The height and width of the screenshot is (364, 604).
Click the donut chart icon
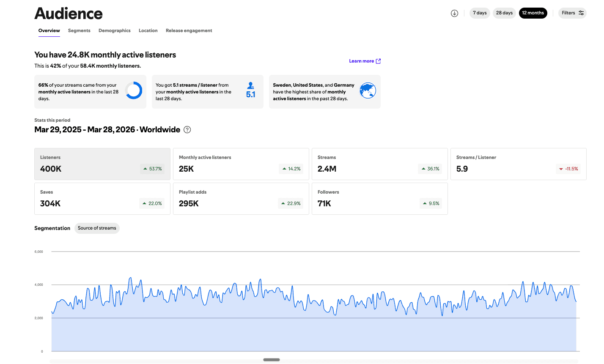tap(134, 90)
